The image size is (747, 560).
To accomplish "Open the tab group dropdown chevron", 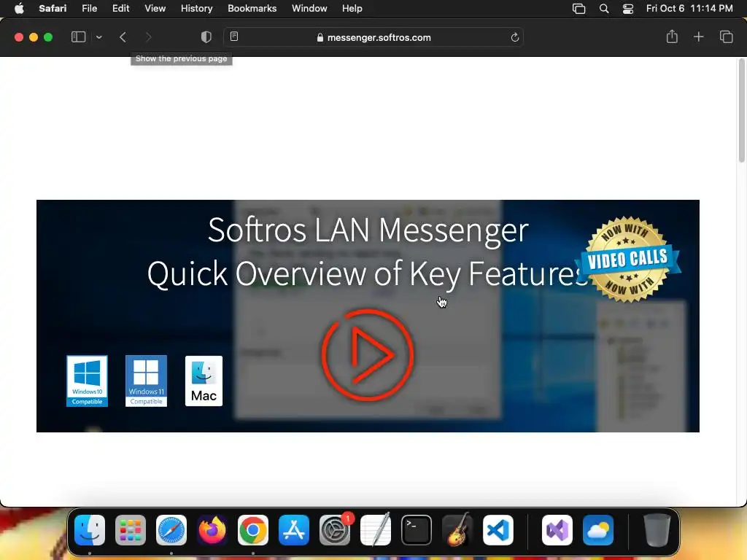I will 98,37.
